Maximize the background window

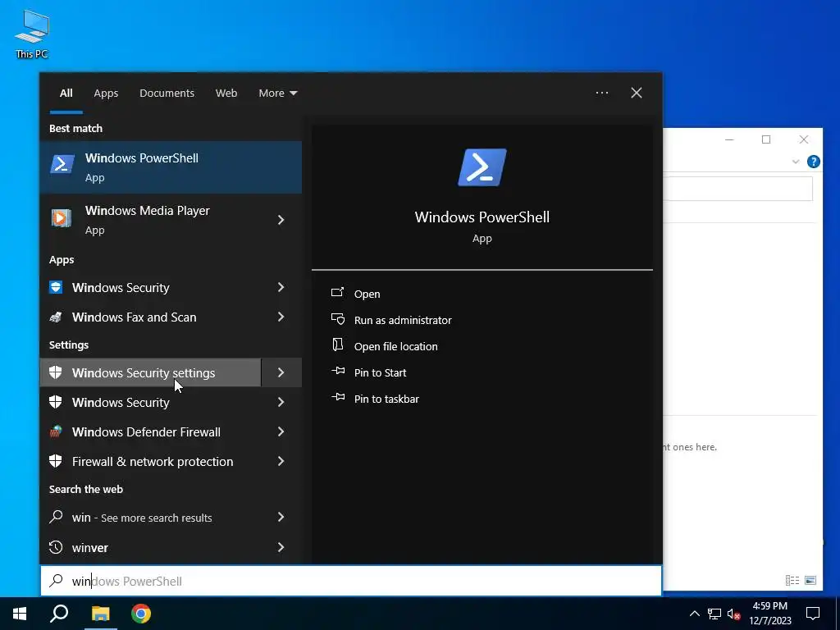[766, 139]
